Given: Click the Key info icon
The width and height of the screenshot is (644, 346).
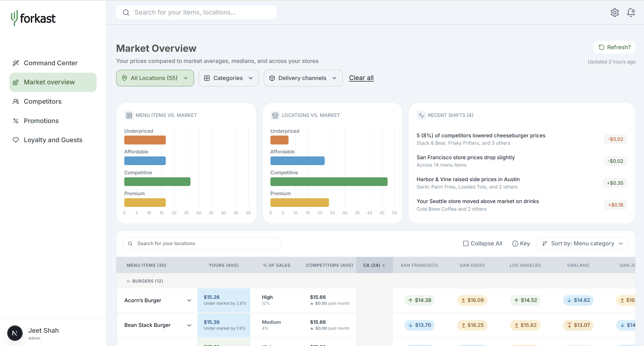Looking at the screenshot, I should point(515,244).
